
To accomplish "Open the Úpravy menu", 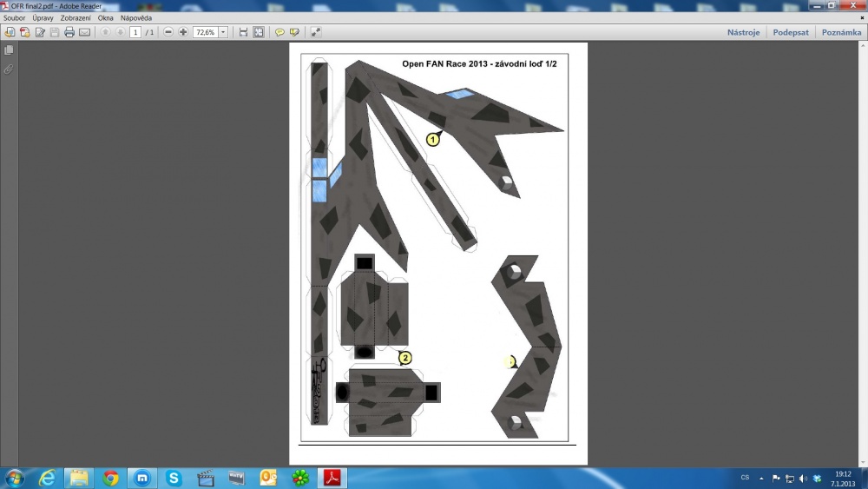I will pos(43,17).
